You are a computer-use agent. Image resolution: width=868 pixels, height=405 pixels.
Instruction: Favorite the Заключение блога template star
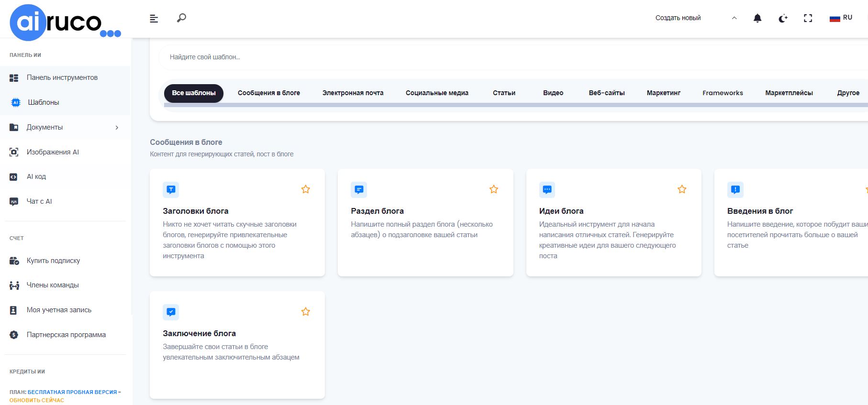coord(306,312)
